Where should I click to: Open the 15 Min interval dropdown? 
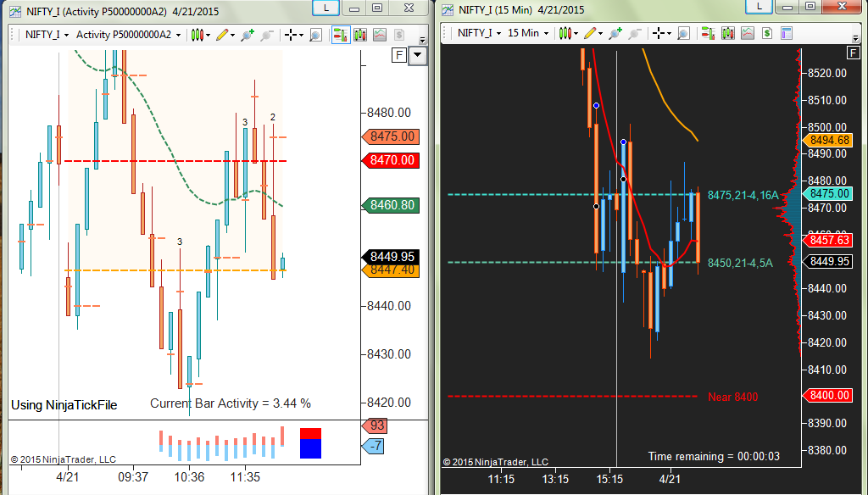coord(527,33)
